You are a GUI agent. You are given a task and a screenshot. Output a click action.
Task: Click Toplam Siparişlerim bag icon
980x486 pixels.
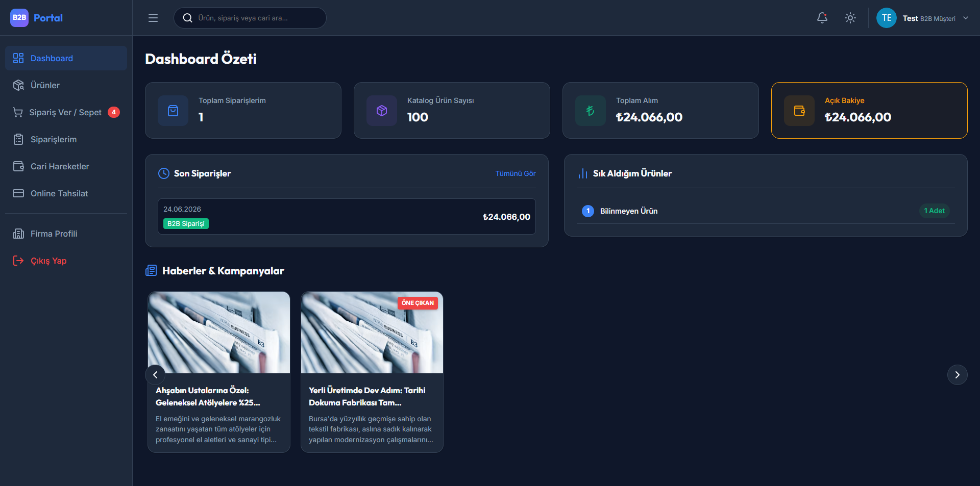pos(173,111)
